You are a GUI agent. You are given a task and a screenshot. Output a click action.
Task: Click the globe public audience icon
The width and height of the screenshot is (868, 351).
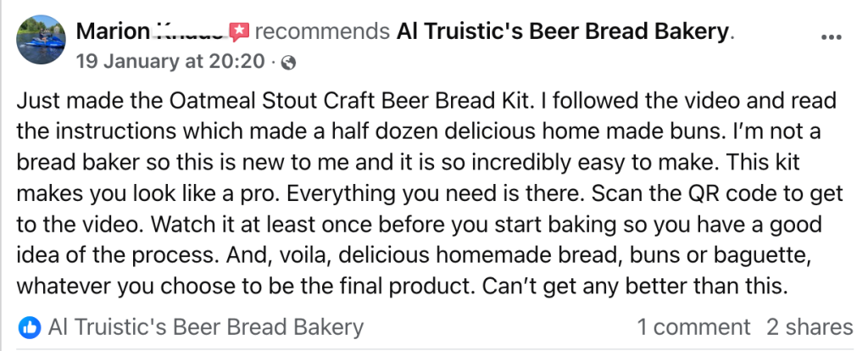click(x=288, y=62)
